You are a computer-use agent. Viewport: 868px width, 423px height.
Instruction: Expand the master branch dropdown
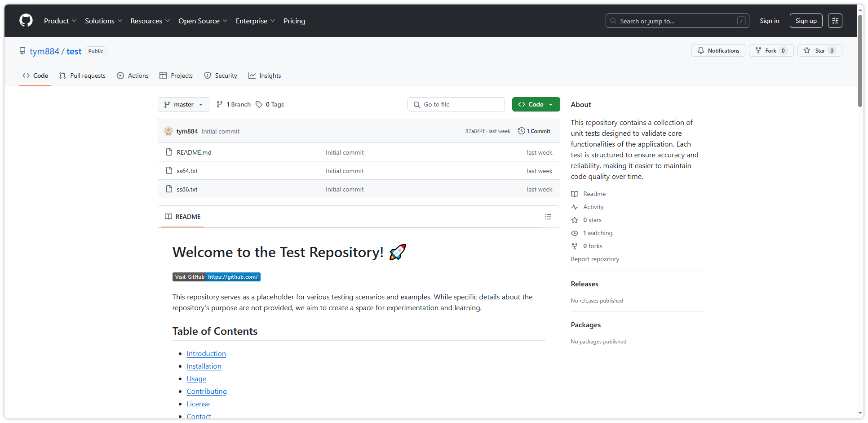coord(184,104)
